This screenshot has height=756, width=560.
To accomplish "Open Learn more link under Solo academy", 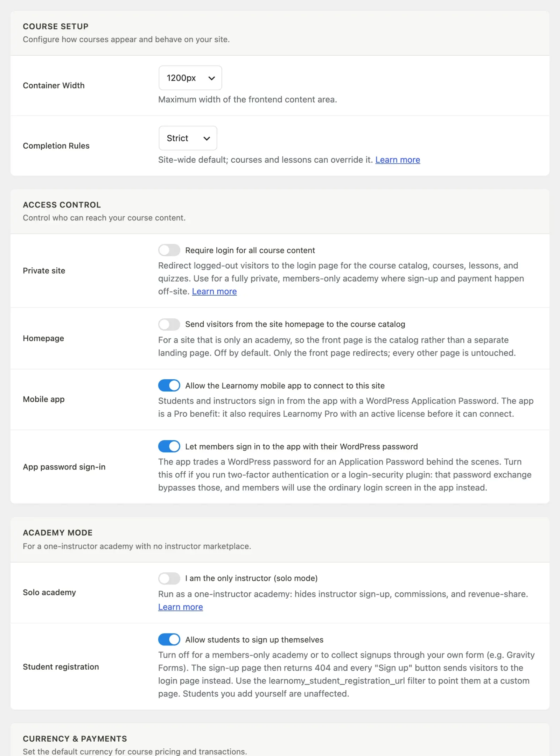I will (x=181, y=607).
